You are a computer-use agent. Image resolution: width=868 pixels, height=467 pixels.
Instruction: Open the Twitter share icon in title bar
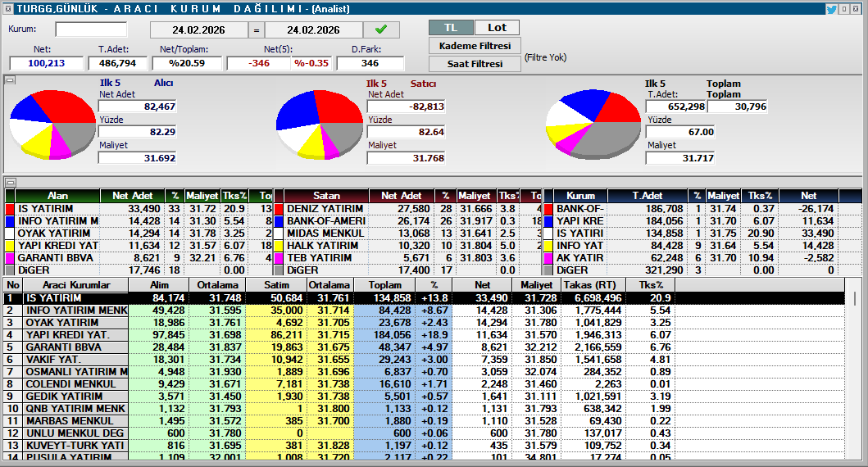point(831,9)
